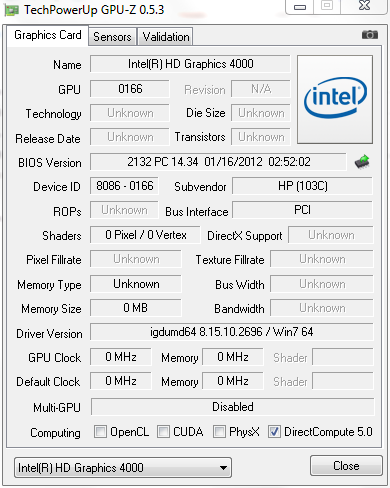Screen dimensions: 390x488
Task: Click the Revision N/A field
Action: pos(261,89)
